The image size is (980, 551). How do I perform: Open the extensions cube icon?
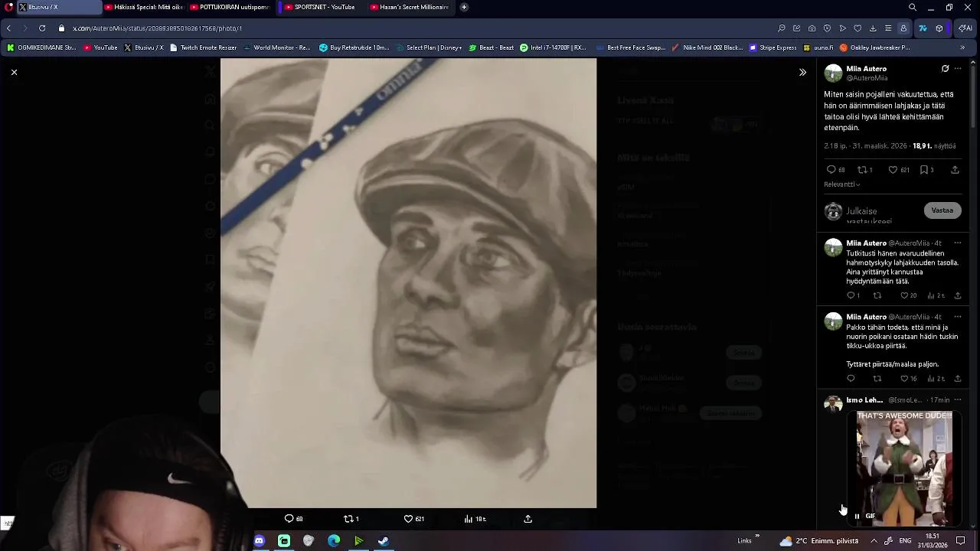[939, 28]
